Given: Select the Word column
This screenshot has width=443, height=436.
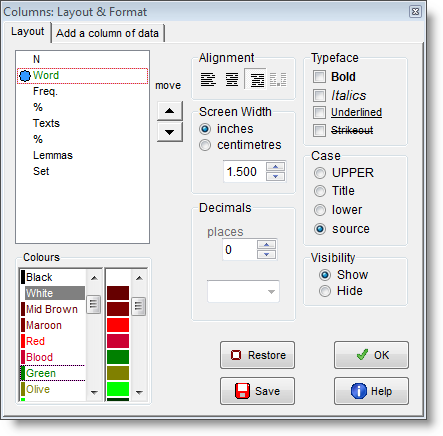Looking at the screenshot, I should (82, 76).
